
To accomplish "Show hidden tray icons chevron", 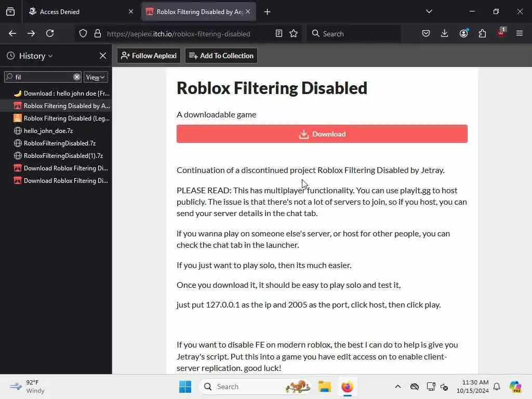I will coord(398,387).
